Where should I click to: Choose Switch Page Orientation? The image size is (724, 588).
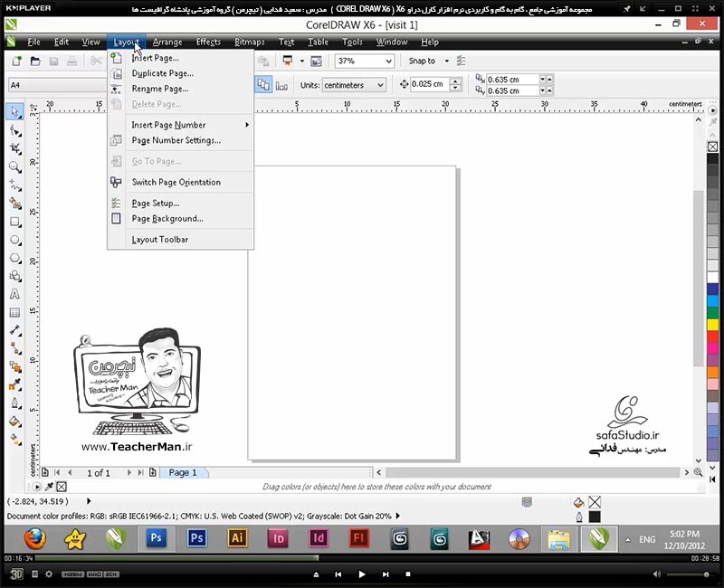pos(180,182)
